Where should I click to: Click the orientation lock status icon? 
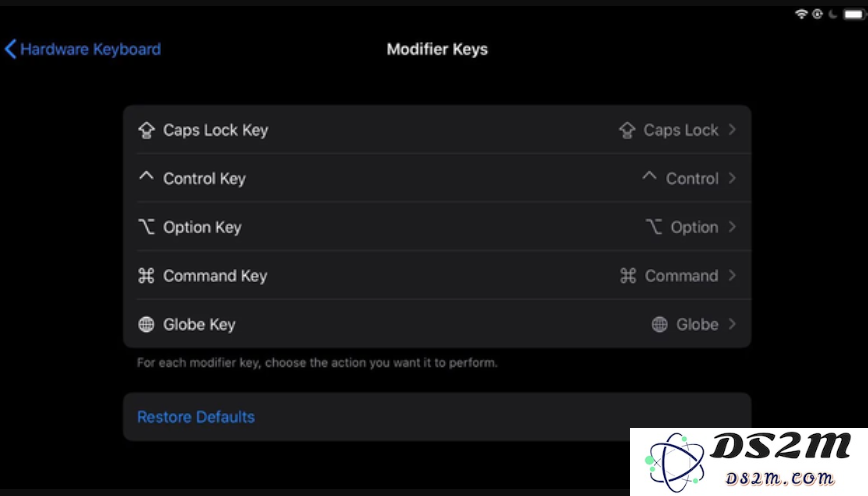(817, 14)
